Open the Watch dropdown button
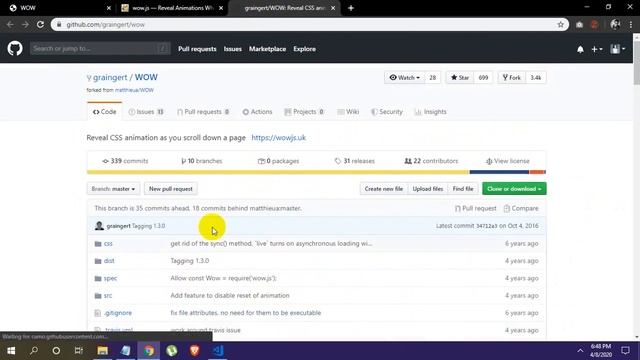 (x=404, y=78)
